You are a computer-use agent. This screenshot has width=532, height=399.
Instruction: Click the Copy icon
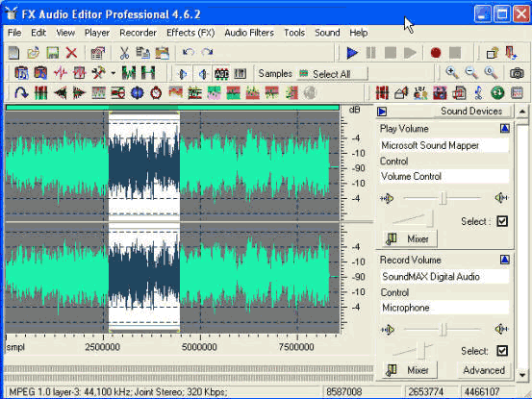pos(142,53)
